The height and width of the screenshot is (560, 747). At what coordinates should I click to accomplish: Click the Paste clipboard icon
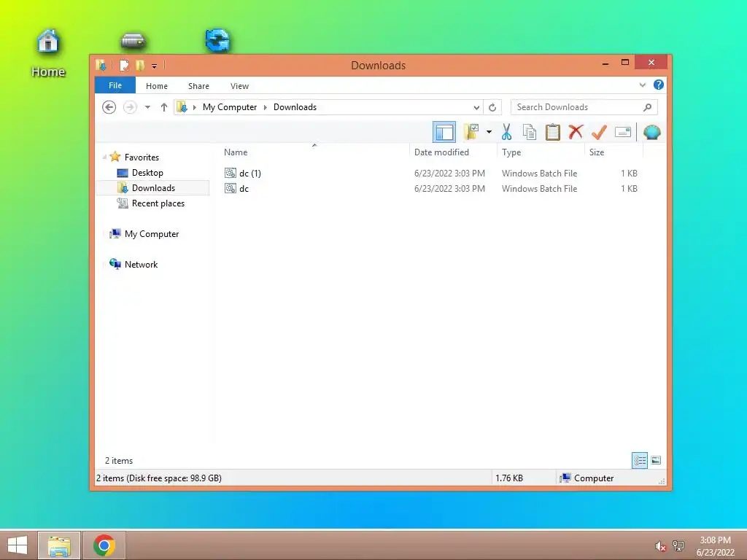coord(553,132)
